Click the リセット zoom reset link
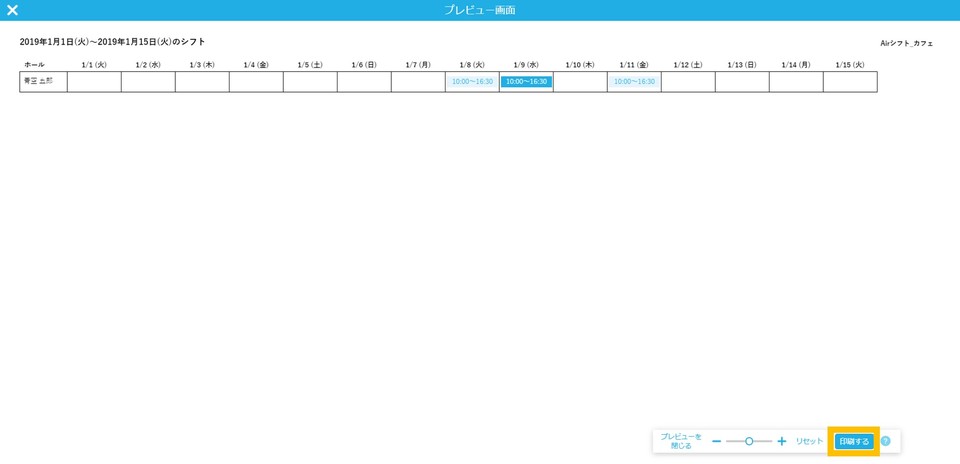960x464 pixels. click(809, 441)
